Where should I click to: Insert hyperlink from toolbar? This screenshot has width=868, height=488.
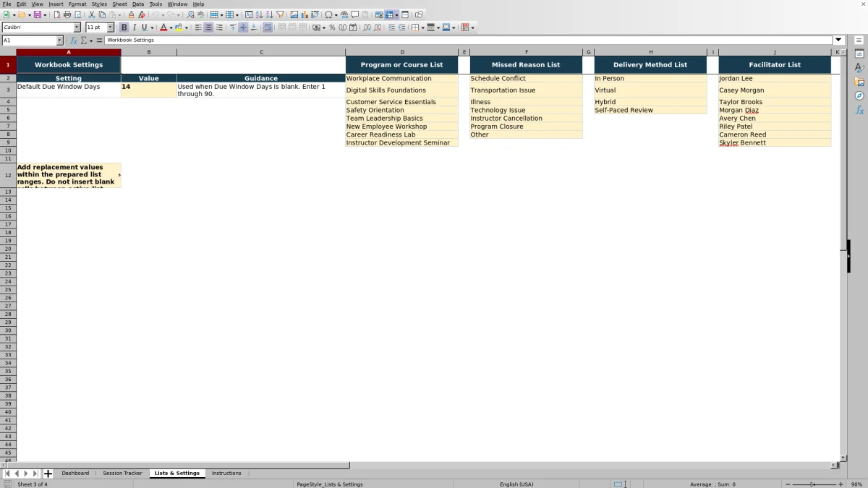point(344,14)
